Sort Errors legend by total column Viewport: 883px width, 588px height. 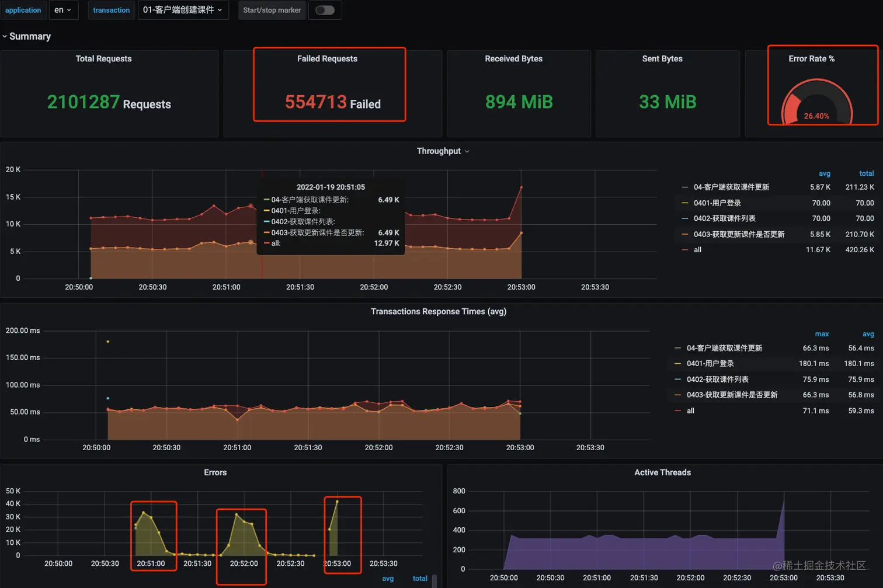420,579
